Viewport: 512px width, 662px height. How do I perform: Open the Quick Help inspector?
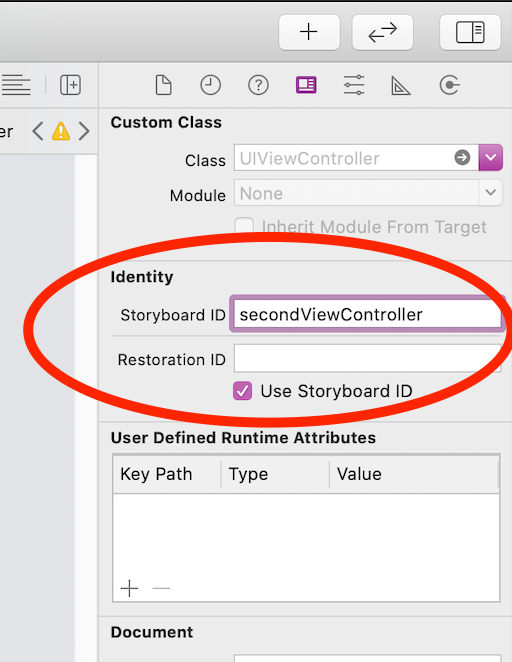(258, 85)
